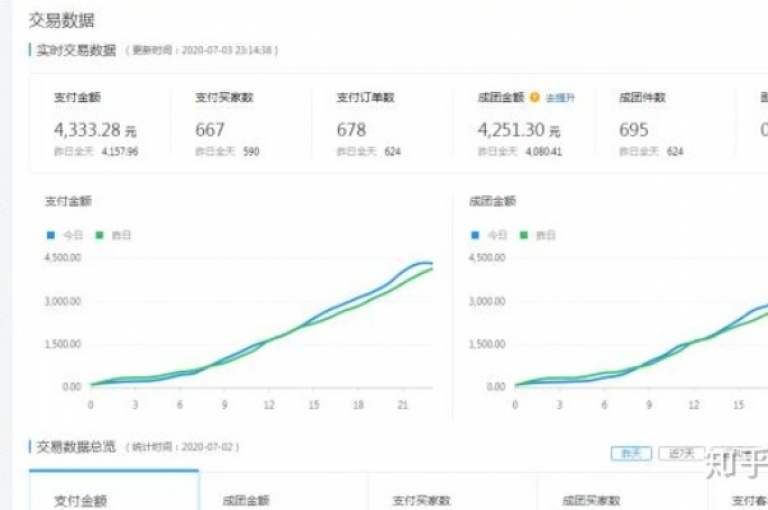
Task: Click 4,500.00 axis label in 支付金额 chart
Action: click(x=63, y=258)
